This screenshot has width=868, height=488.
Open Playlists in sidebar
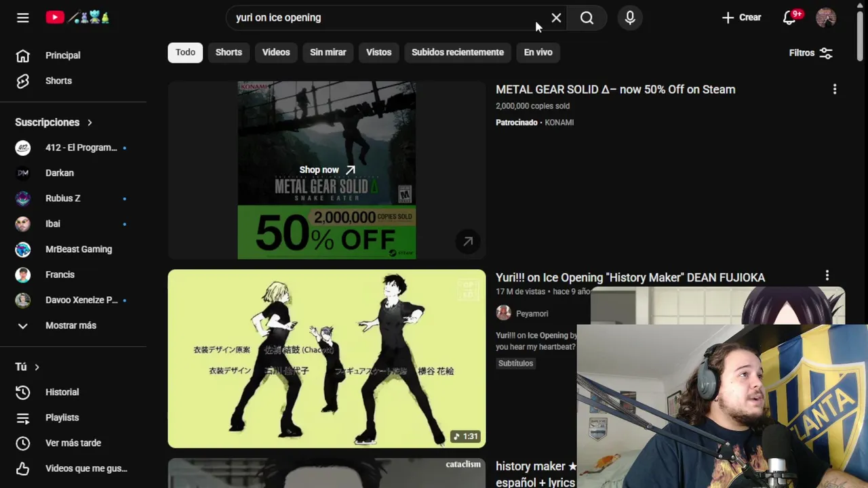click(73, 418)
